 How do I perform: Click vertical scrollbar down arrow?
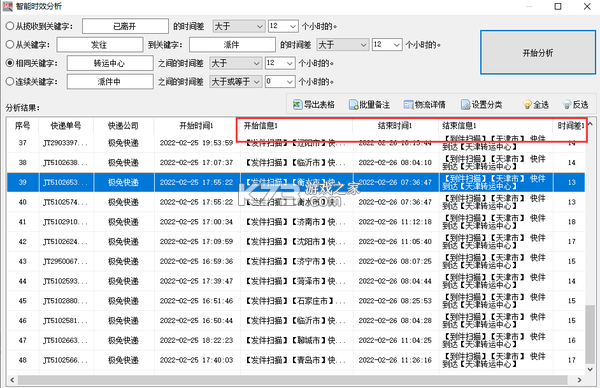[x=590, y=369]
